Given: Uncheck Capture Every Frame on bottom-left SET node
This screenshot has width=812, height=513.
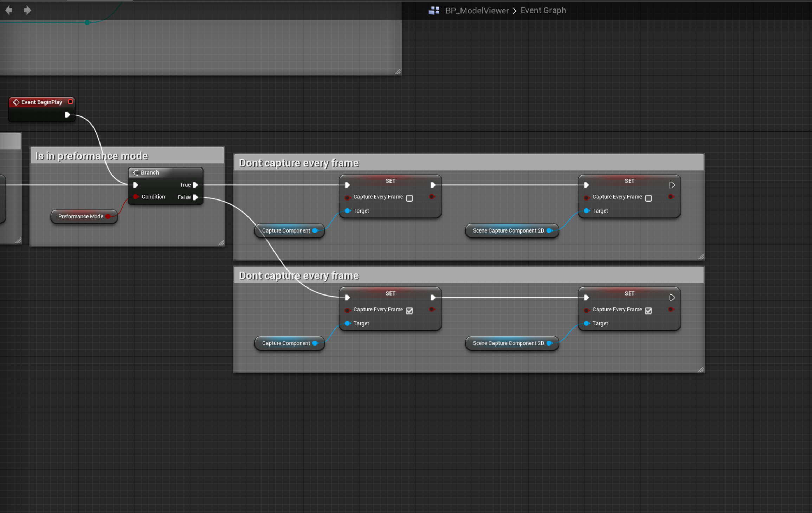Looking at the screenshot, I should (409, 311).
